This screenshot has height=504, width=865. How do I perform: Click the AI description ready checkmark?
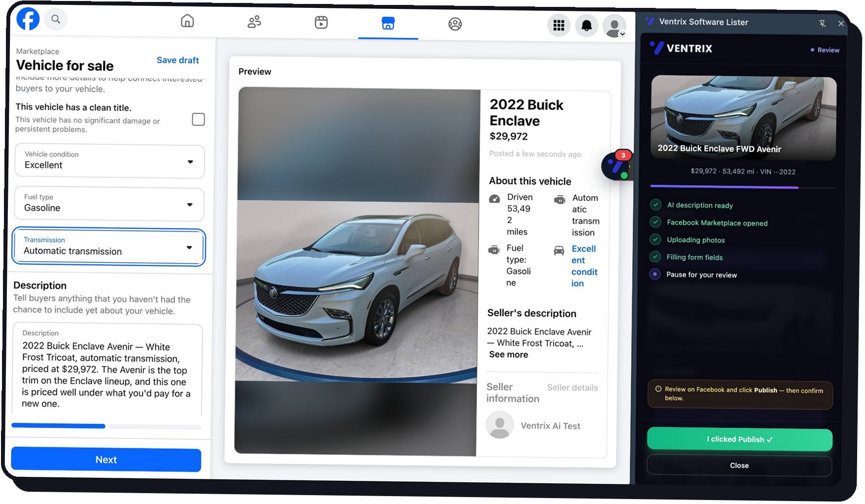pos(656,204)
